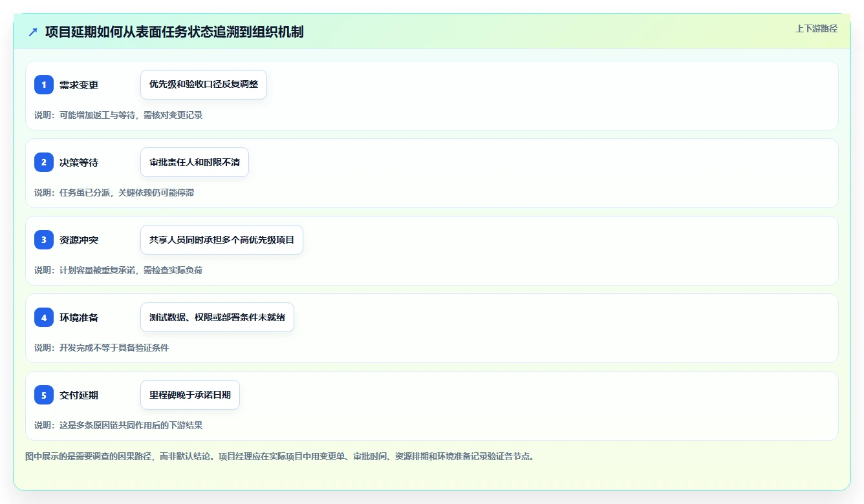Click the 交付延期 step heading
This screenshot has width=864, height=504.
point(79,395)
